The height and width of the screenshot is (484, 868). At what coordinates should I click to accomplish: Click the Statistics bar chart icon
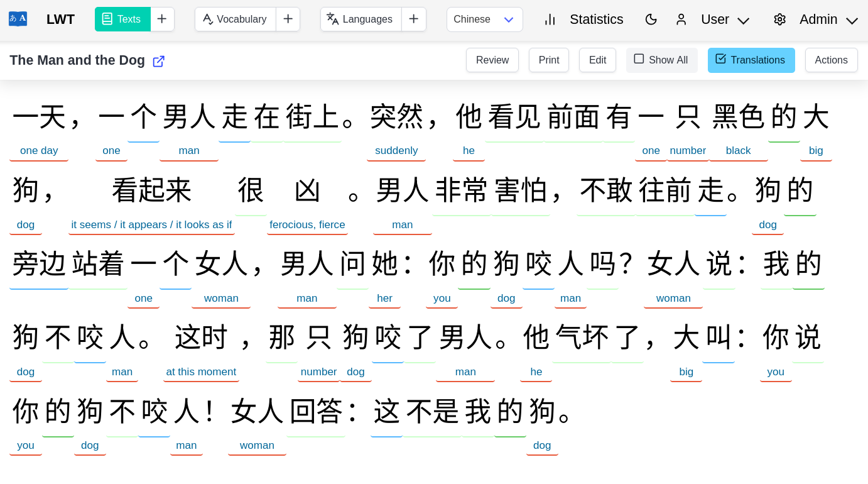(550, 19)
